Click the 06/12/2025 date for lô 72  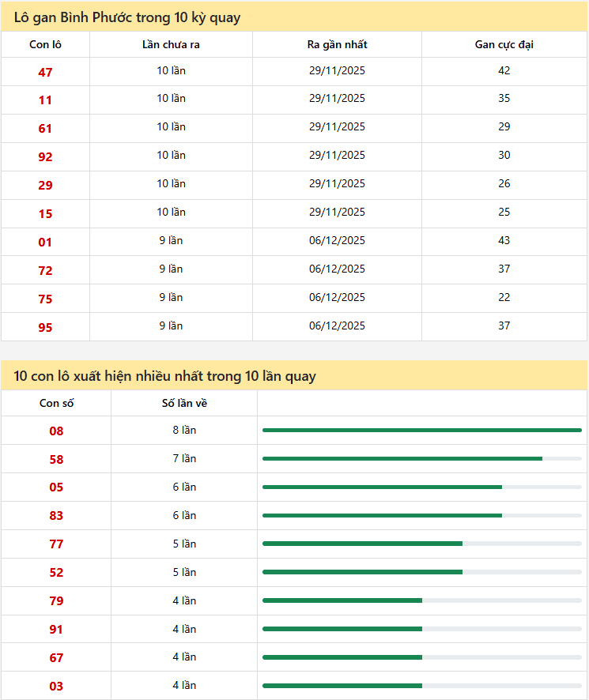(337, 269)
